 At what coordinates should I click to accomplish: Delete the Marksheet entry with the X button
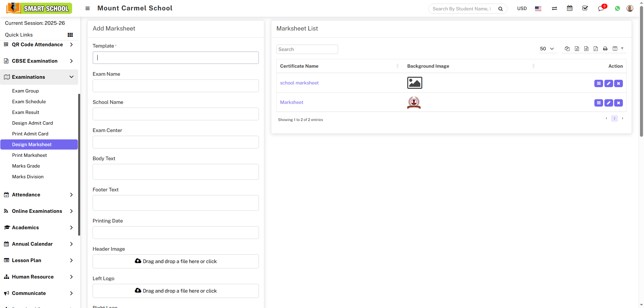click(x=618, y=103)
